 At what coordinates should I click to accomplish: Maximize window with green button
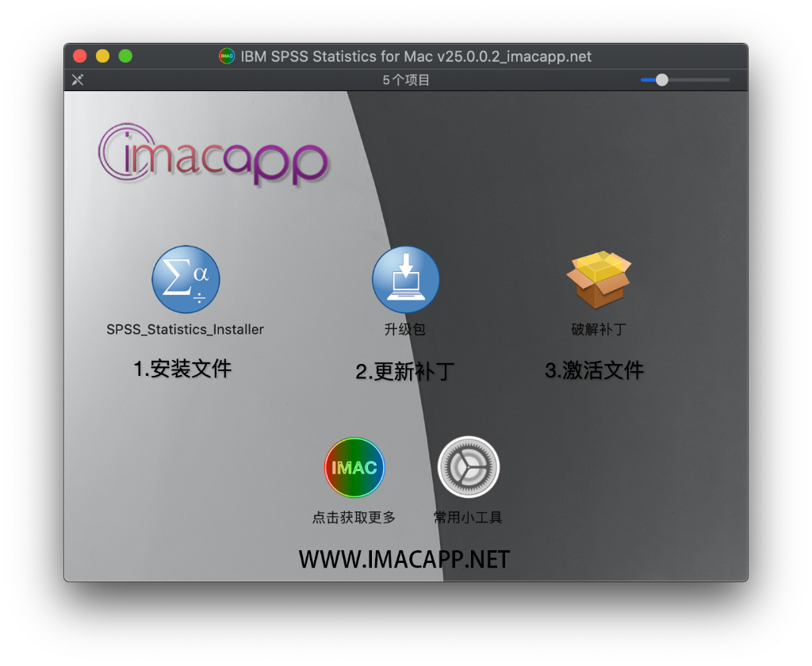125,56
